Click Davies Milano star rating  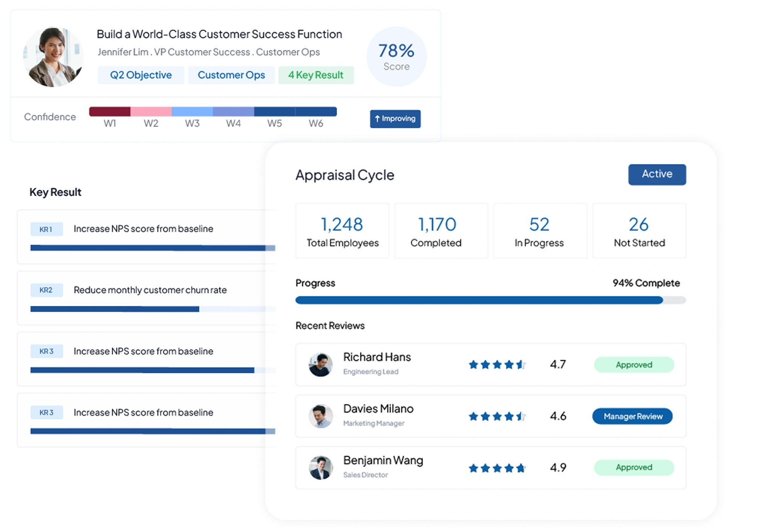click(x=497, y=416)
